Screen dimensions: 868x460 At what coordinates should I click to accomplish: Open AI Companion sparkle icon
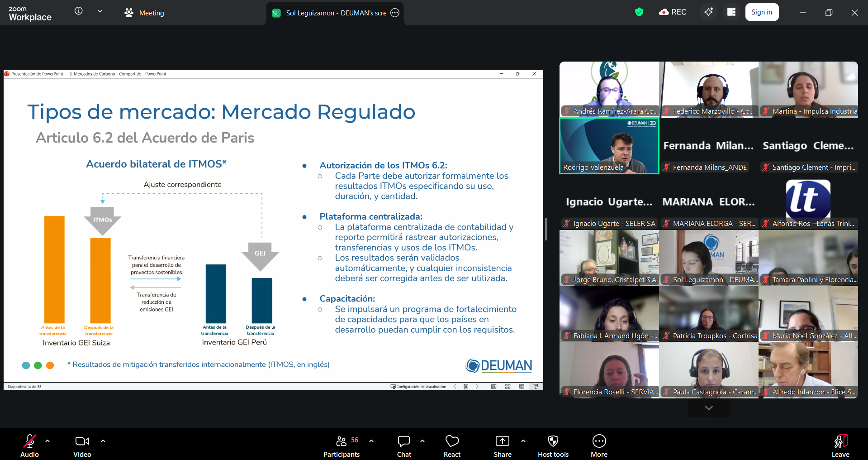(708, 12)
